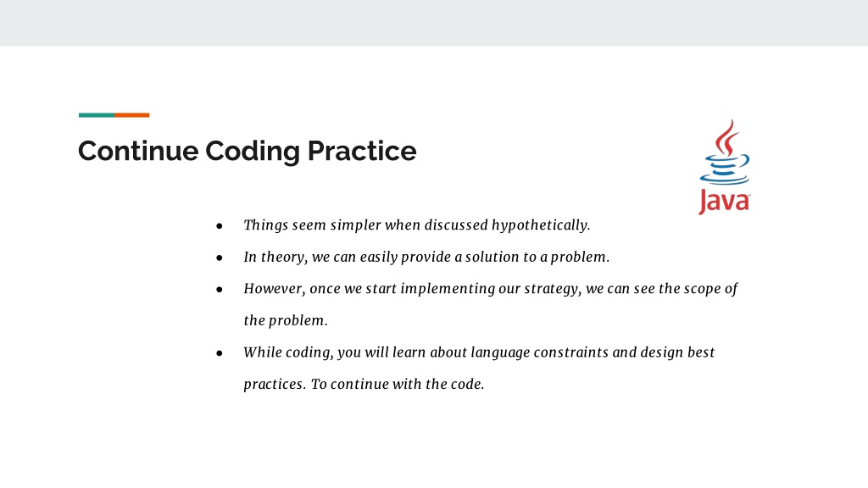Click the gray header band at the top
The width and height of the screenshot is (868, 488).
coord(434,23)
